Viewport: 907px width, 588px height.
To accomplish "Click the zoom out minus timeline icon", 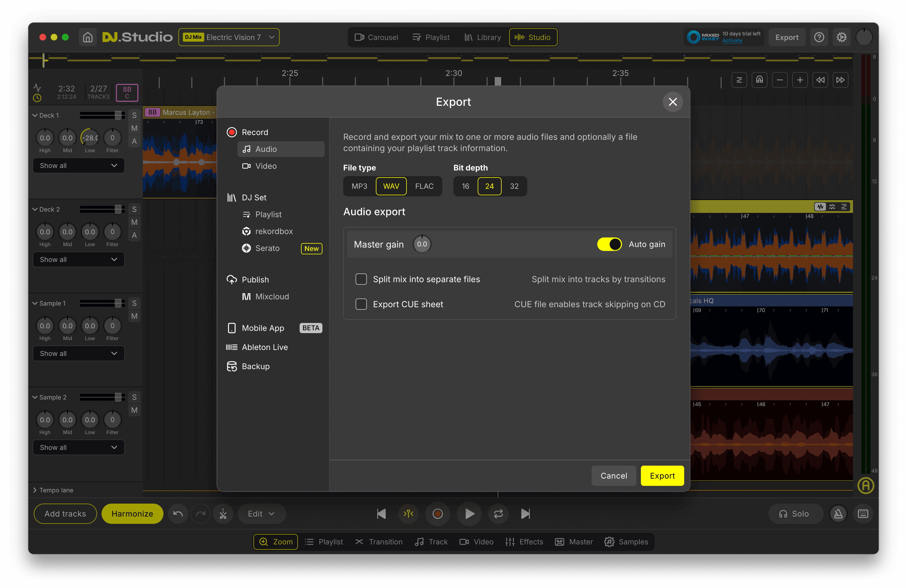I will pos(780,80).
